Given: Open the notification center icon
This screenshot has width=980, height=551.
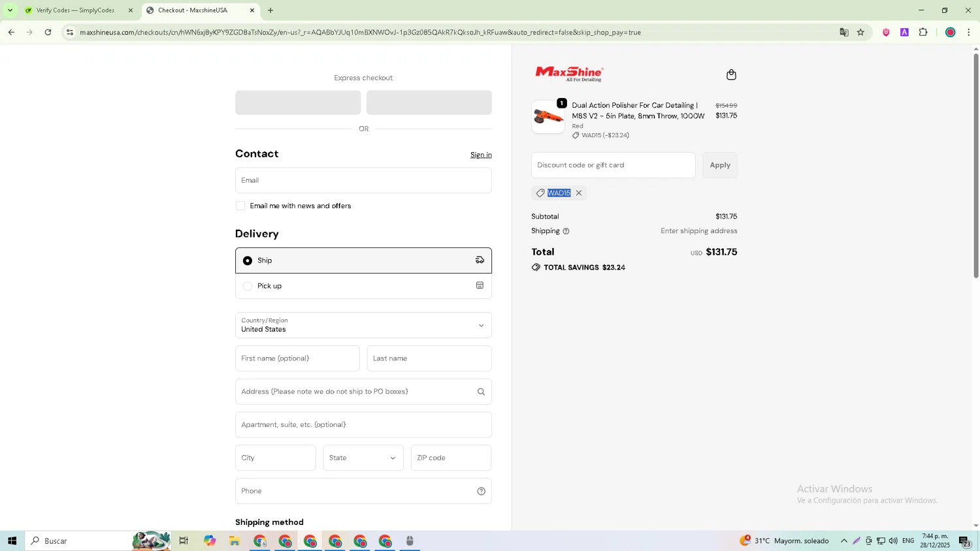Looking at the screenshot, I should [x=965, y=541].
